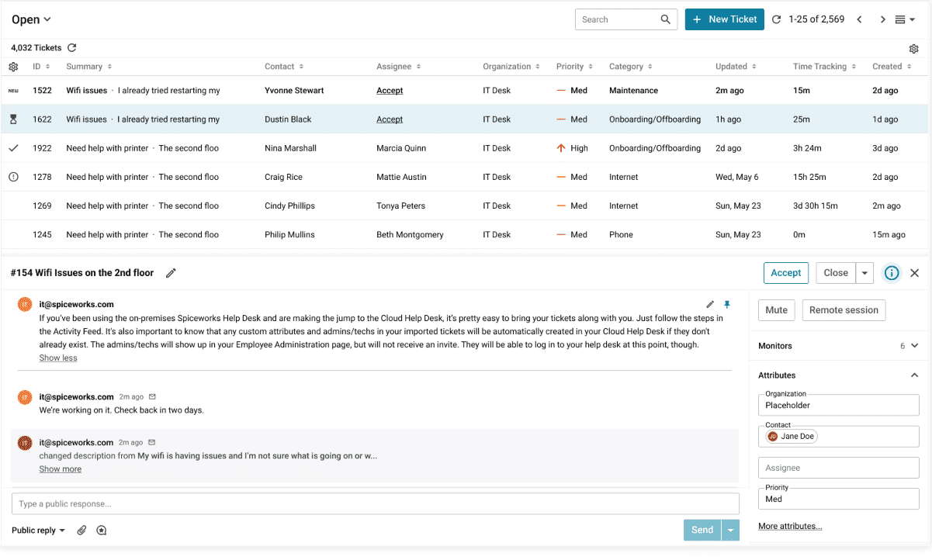This screenshot has height=560, width=932.
Task: Go to previous page of tickets
Action: pos(859,19)
